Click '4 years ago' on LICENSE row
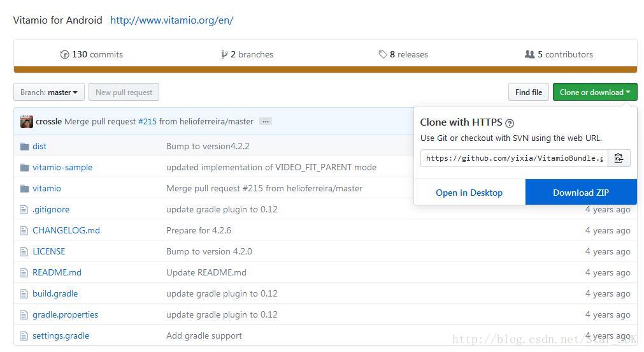The image size is (644, 352). pos(608,251)
